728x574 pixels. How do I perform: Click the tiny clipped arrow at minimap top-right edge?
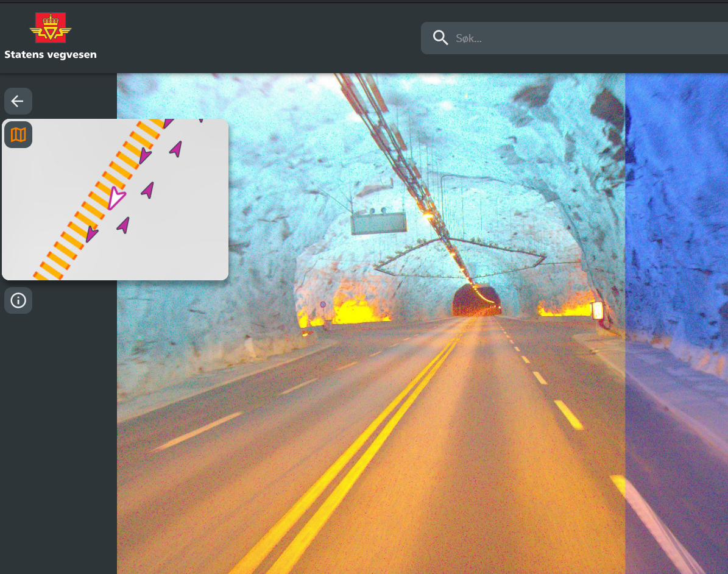coord(200,121)
